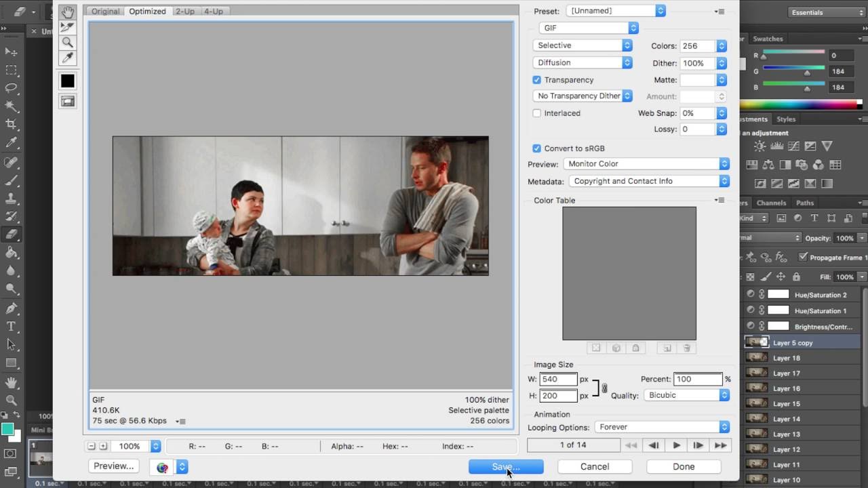This screenshot has width=868, height=488.
Task: Click the pixel layer filter icon
Action: point(781,218)
